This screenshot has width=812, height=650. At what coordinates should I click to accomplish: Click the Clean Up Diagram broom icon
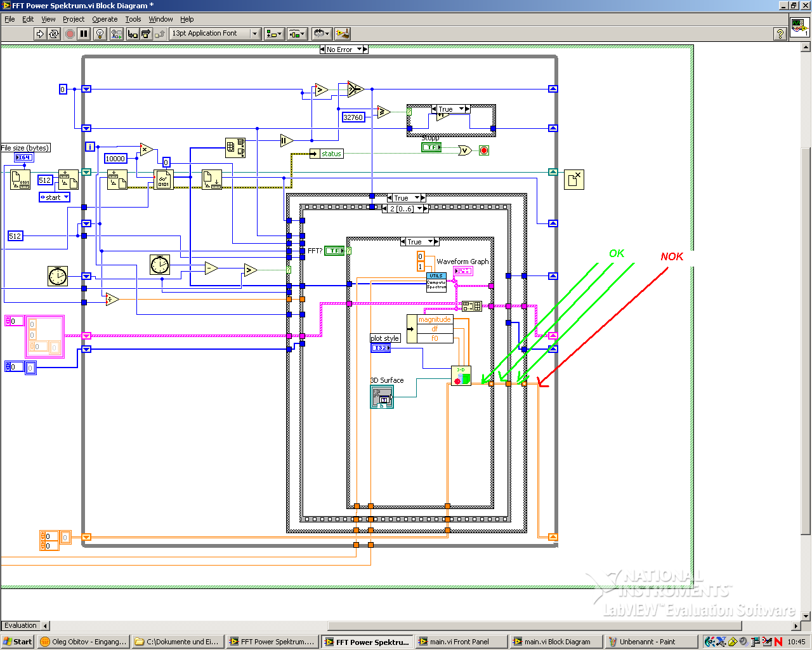[x=343, y=34]
